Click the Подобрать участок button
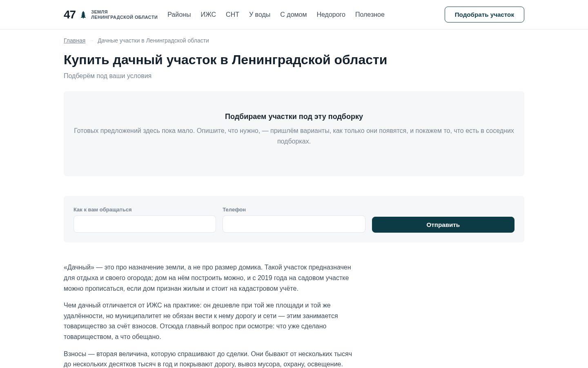This screenshot has width=588, height=368. [484, 15]
